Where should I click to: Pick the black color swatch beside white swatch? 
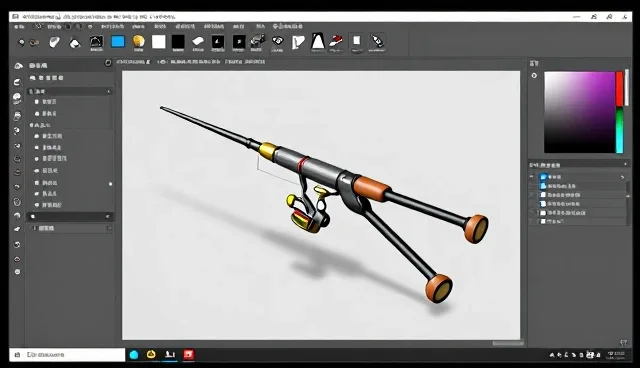click(x=178, y=42)
